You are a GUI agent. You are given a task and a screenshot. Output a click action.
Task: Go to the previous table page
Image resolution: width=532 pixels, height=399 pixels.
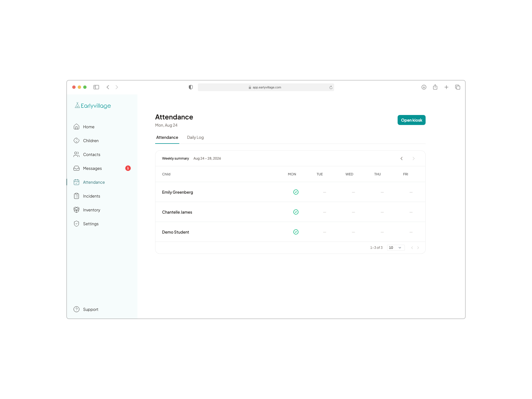point(412,248)
